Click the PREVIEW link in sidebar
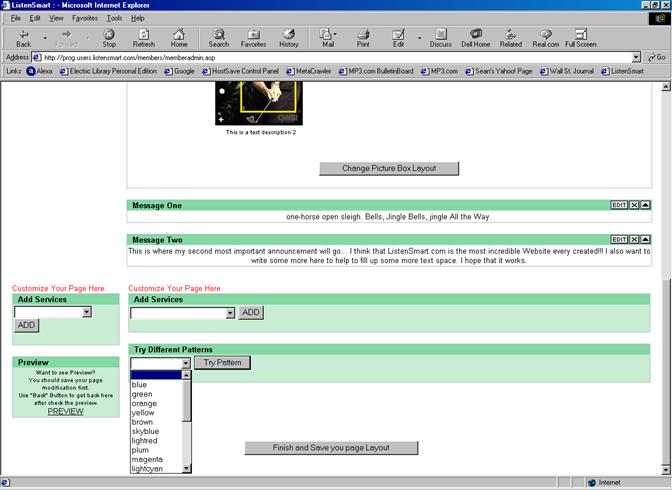Screen dimensions: 672x490 pos(65,411)
